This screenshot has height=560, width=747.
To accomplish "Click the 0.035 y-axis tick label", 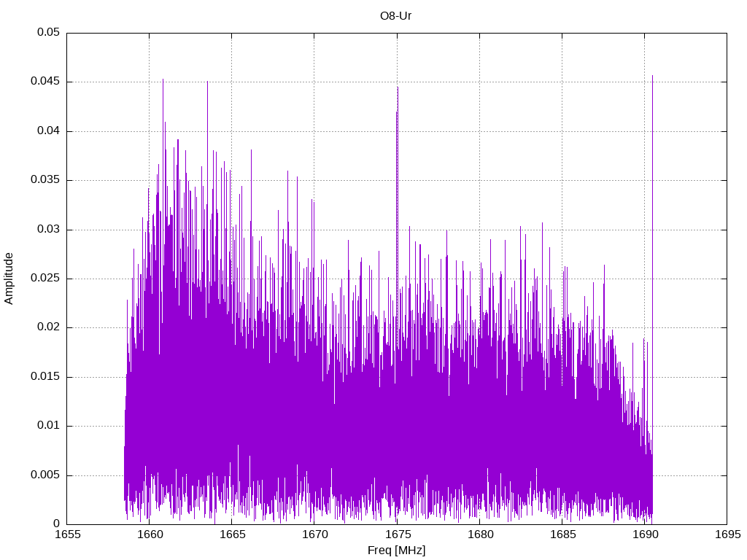I will pos(45,180).
